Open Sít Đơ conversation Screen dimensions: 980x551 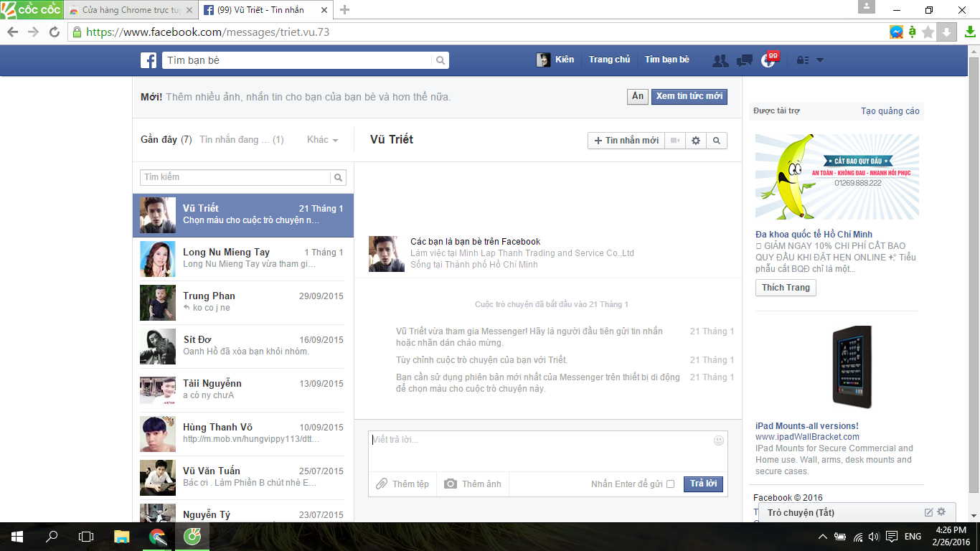click(243, 347)
